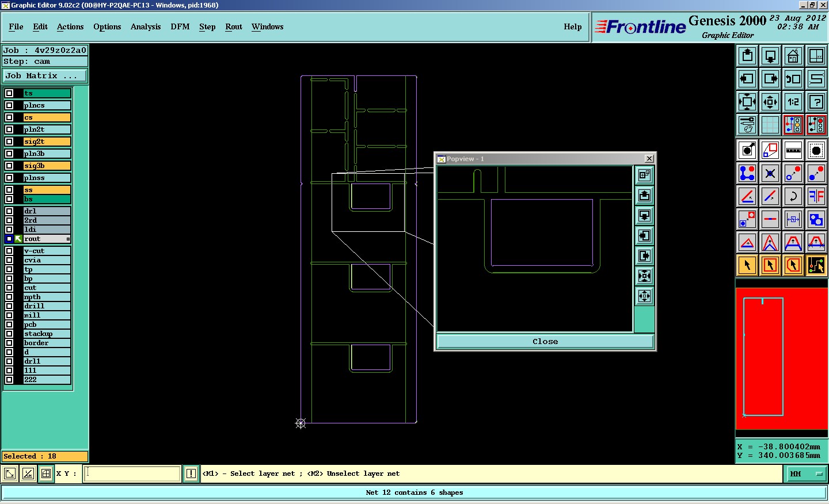Click the previous zoom (undo view) icon
Image resolution: width=829 pixels, height=504 pixels.
[793, 79]
